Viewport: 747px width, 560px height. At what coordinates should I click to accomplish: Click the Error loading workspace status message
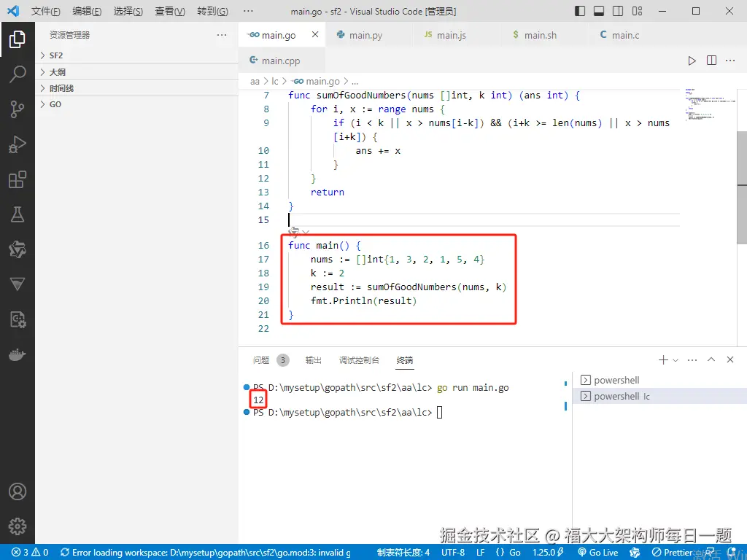click(206, 553)
